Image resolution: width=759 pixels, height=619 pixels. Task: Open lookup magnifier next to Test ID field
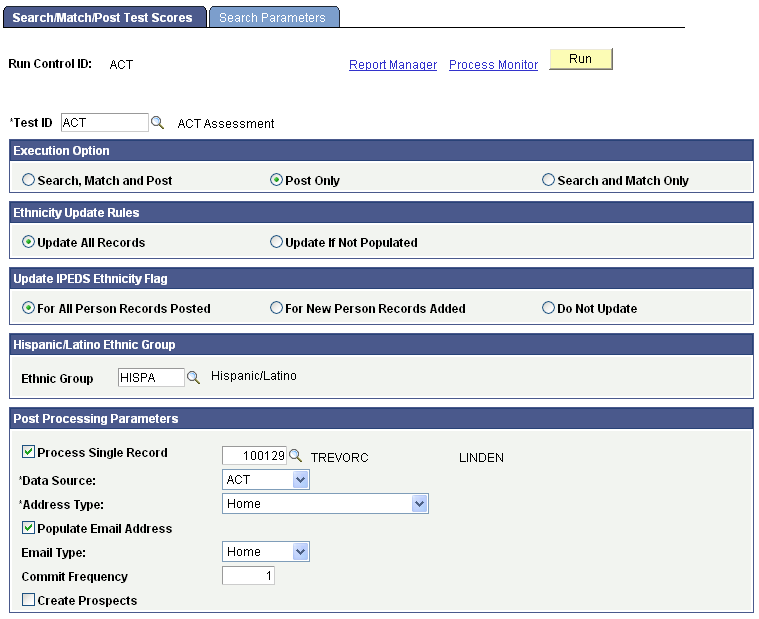[x=157, y=123]
